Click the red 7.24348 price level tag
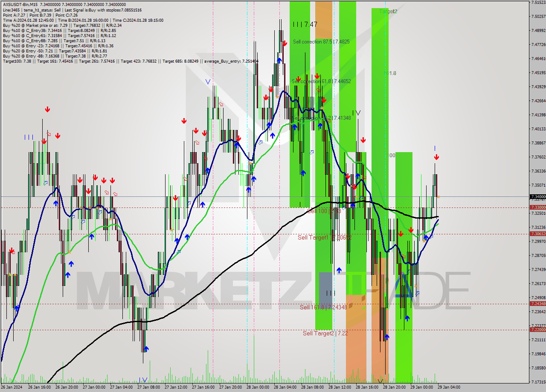This screenshot has width=546, height=392. [x=537, y=304]
